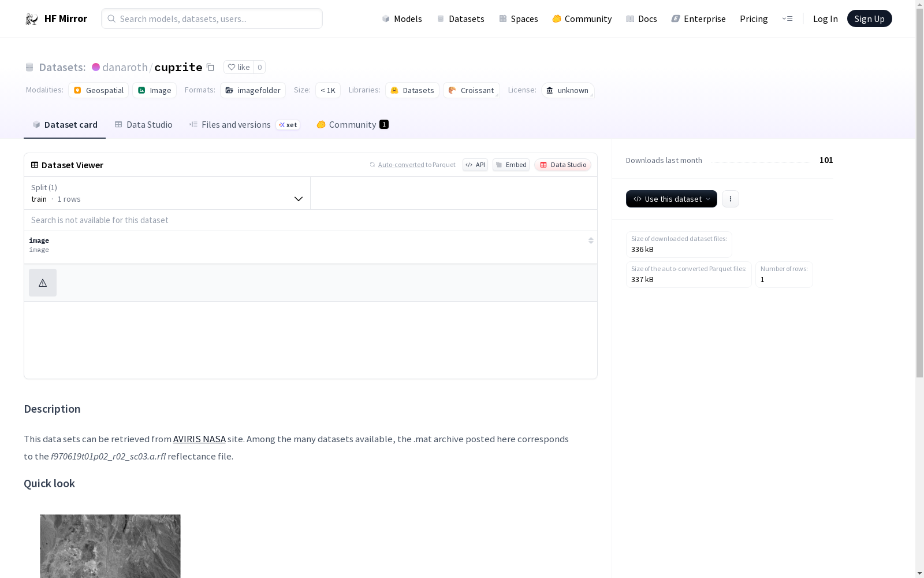Click the Quick look heading

tap(49, 483)
